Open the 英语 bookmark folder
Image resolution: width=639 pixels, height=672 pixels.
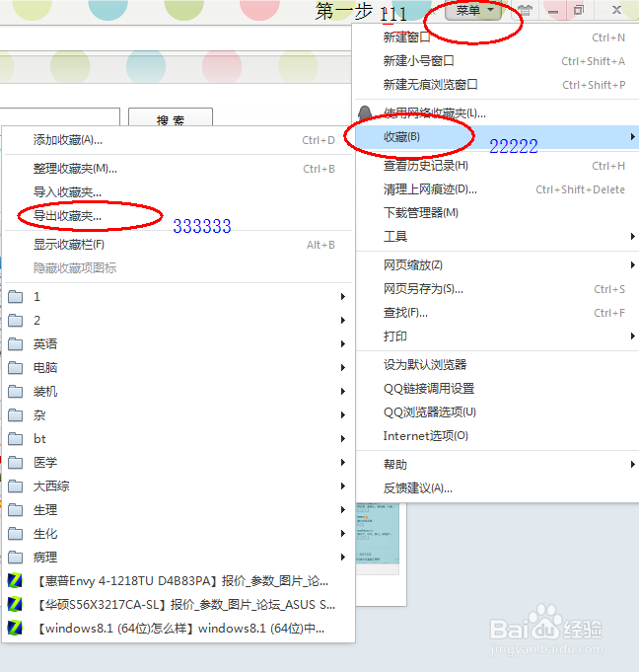point(45,344)
